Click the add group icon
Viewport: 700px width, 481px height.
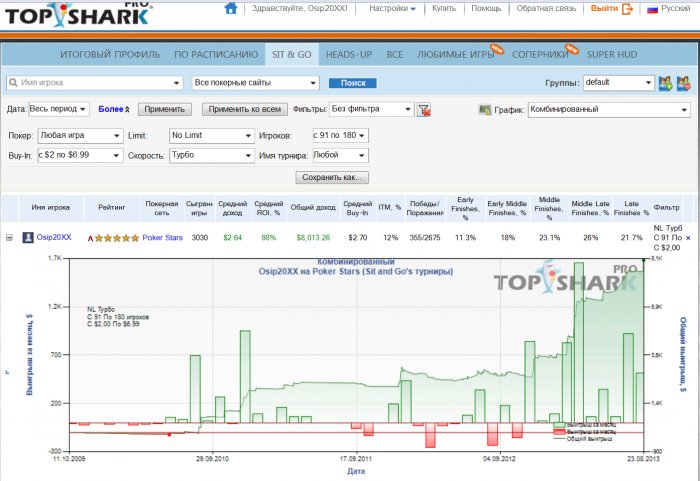pos(665,83)
